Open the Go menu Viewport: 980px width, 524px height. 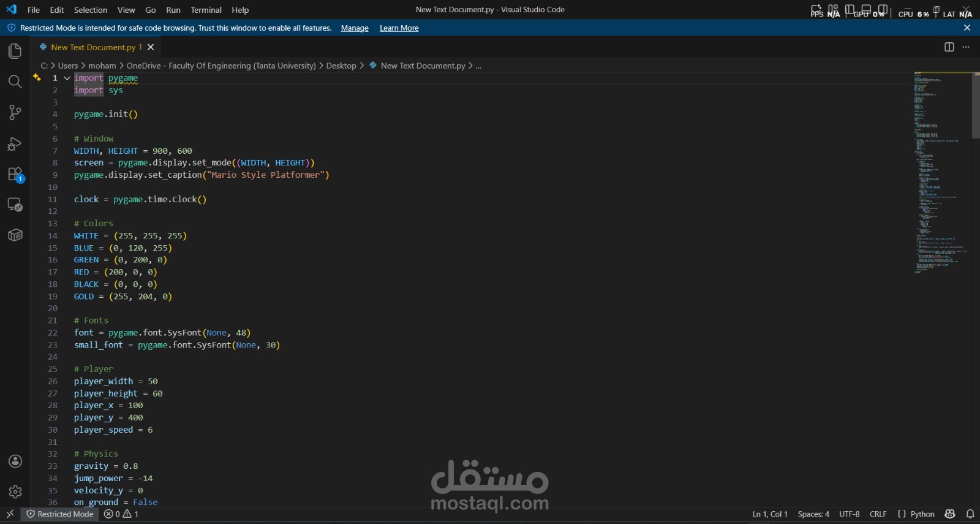pyautogui.click(x=151, y=10)
